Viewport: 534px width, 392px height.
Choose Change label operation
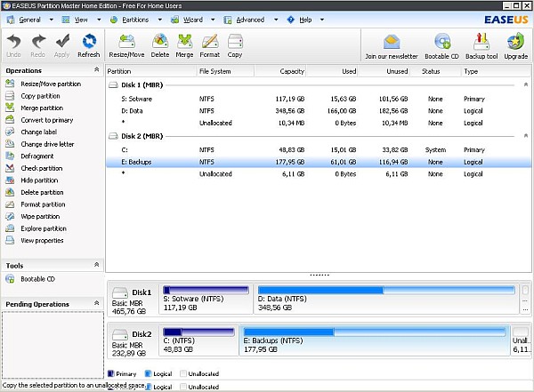point(38,132)
